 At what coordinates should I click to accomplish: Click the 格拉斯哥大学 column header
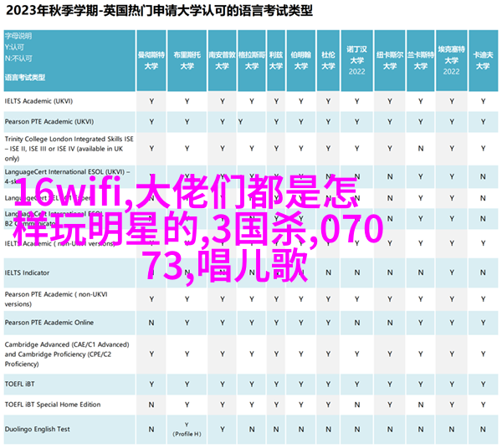point(252,60)
